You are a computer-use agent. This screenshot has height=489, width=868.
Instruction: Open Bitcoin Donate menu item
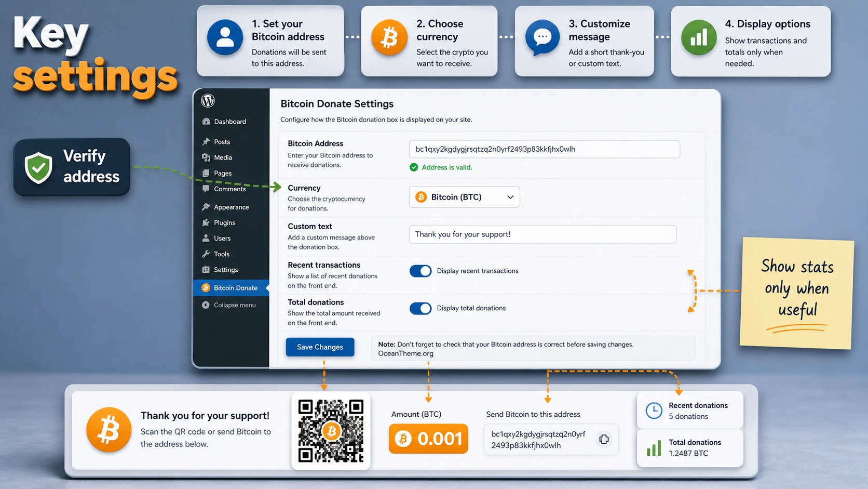231,288
